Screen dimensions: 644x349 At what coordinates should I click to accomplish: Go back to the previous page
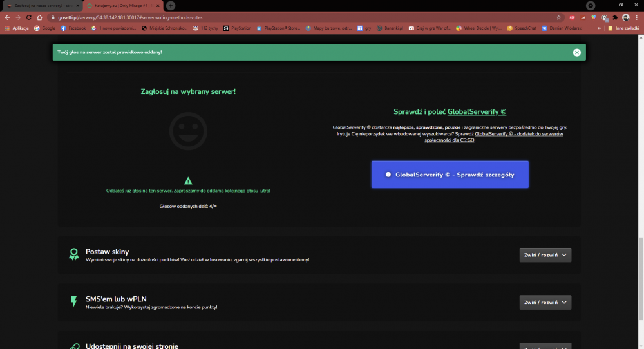7,17
